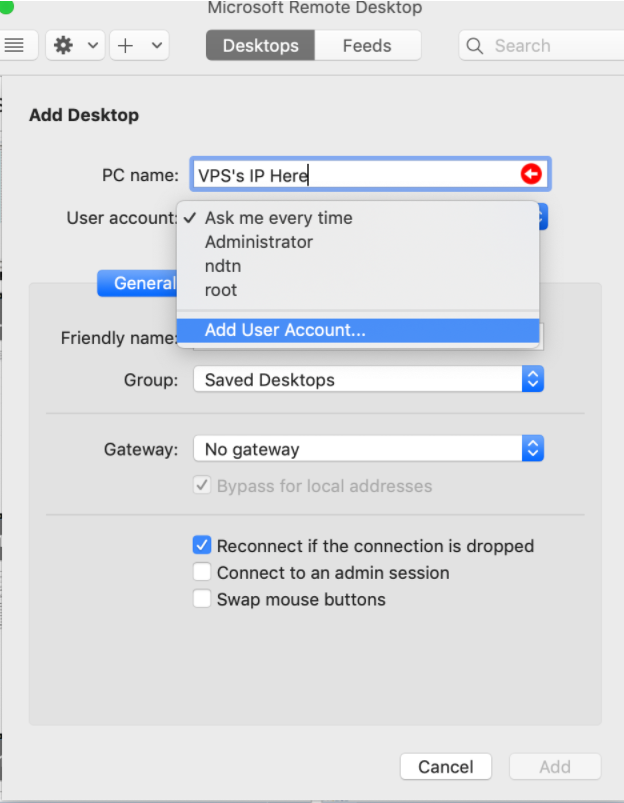
Task: Open the Group Saved Desktops dropdown
Action: 368,380
